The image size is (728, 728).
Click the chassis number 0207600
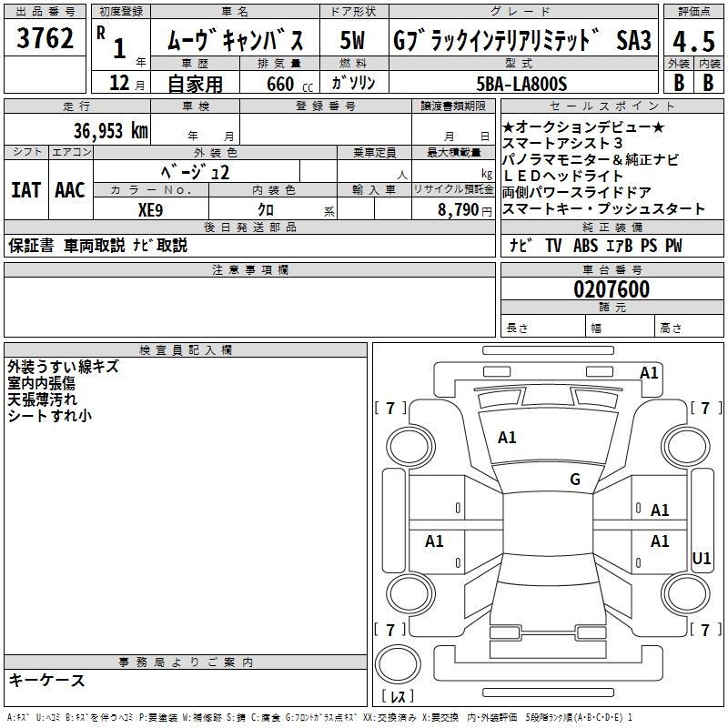point(611,290)
